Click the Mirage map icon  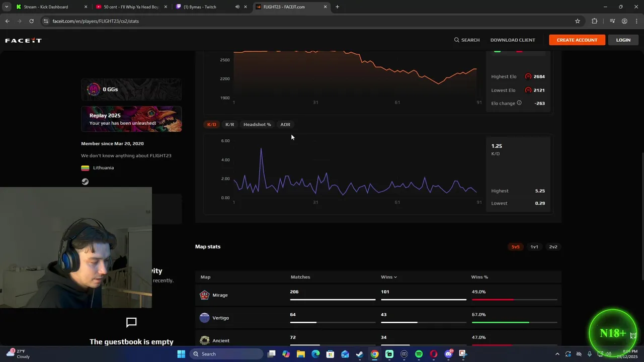[204, 295]
